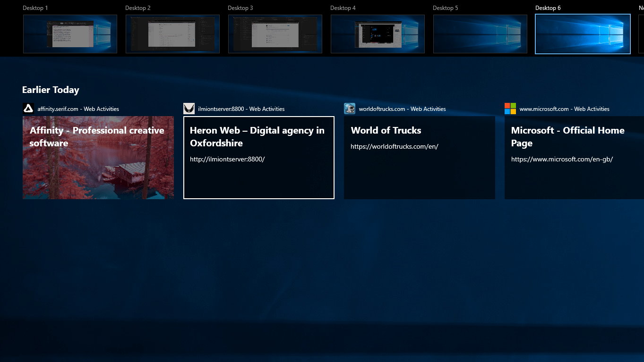Image resolution: width=644 pixels, height=362 pixels.
Task: Click the ilmiontserver:8800 - Web Activities label
Action: (x=241, y=109)
